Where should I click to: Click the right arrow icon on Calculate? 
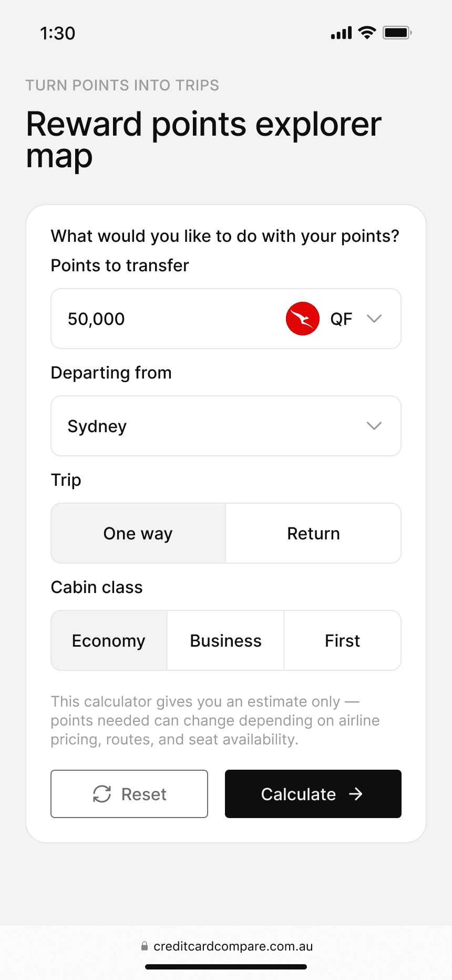tap(356, 794)
